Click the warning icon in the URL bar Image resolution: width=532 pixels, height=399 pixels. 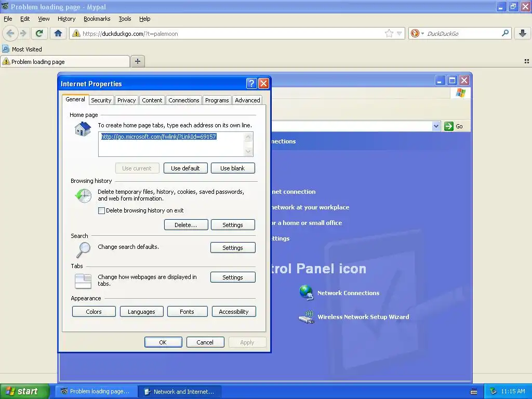click(x=76, y=33)
